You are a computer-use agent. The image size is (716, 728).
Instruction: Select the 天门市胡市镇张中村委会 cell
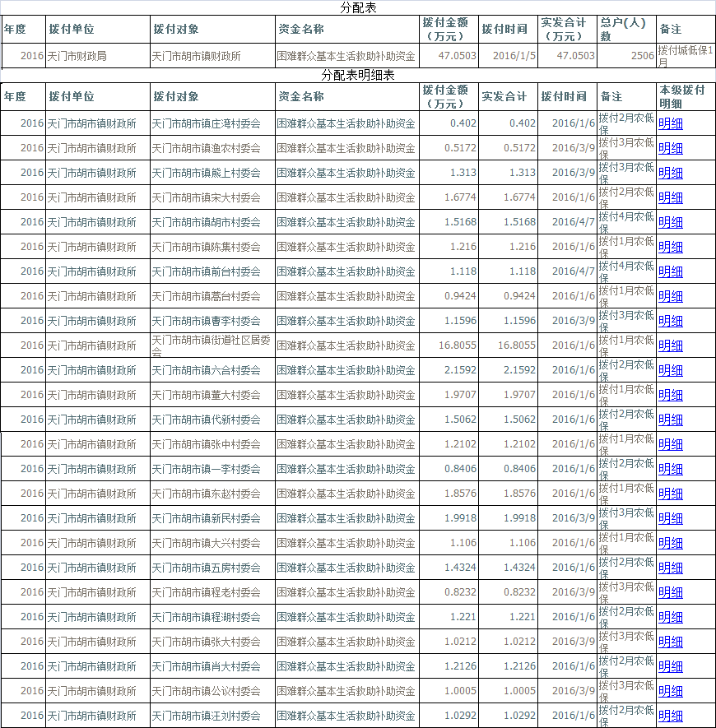(x=213, y=444)
